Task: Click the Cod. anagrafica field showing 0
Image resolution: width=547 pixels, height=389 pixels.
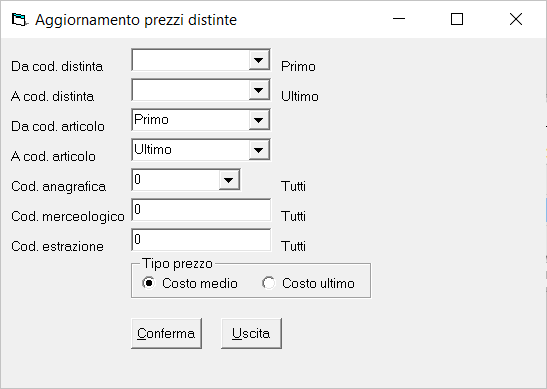Action: coord(176,180)
